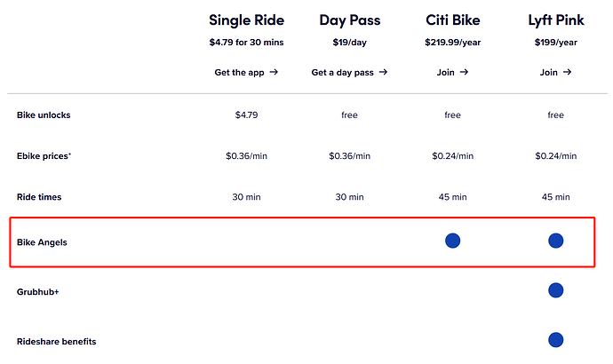Click the Lyft Pink Bike Angels blue dot
The height and width of the screenshot is (364, 613).
(x=556, y=241)
